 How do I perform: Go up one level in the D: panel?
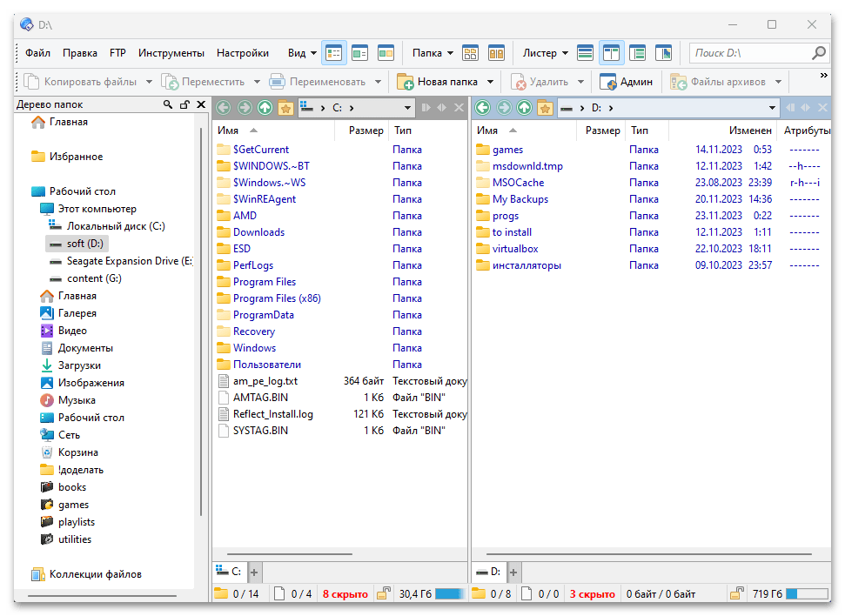522,107
